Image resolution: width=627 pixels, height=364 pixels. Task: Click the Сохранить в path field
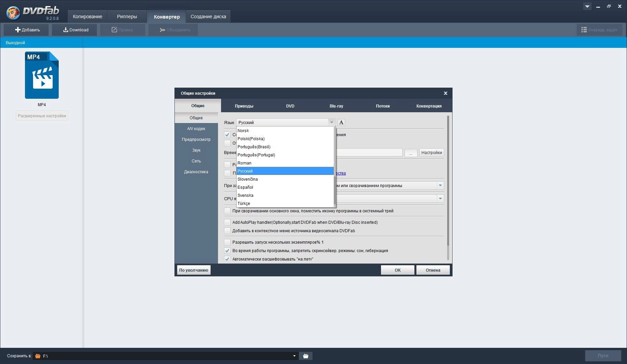tap(165, 356)
